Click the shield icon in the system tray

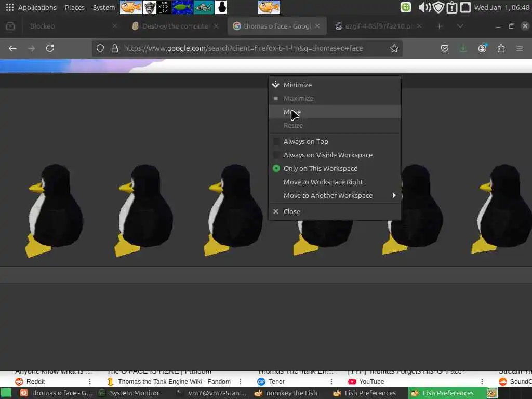point(438,7)
